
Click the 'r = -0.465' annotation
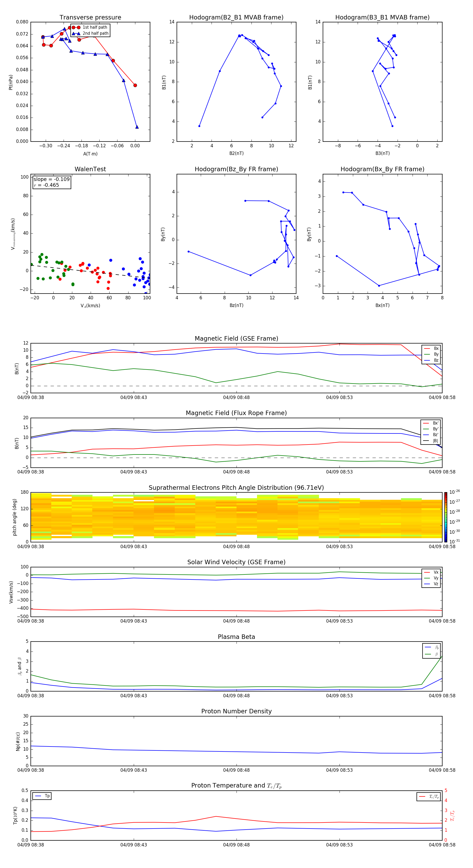tap(47, 185)
